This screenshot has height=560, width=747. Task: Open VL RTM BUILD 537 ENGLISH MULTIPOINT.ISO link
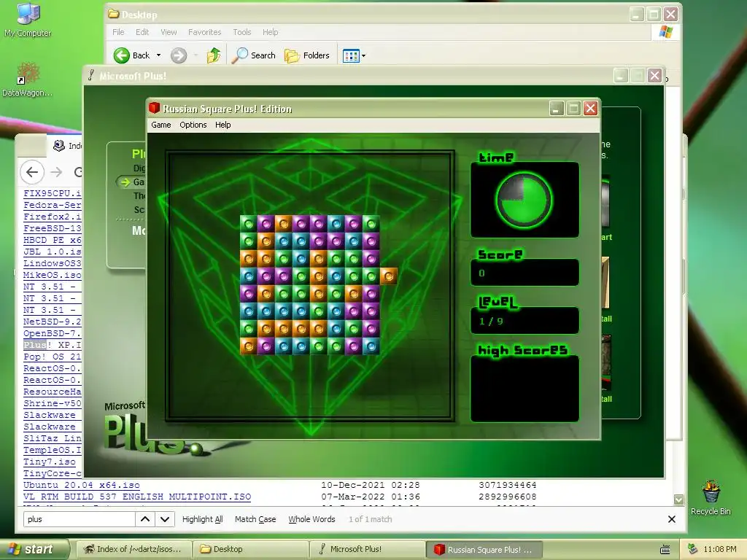click(x=137, y=497)
